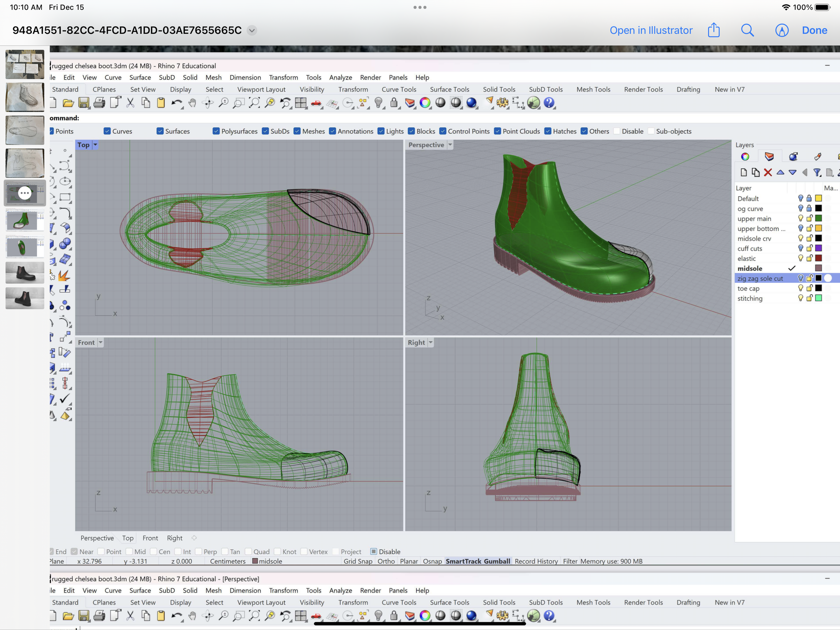Open the Top viewport title dropdown arrow

pos(95,145)
